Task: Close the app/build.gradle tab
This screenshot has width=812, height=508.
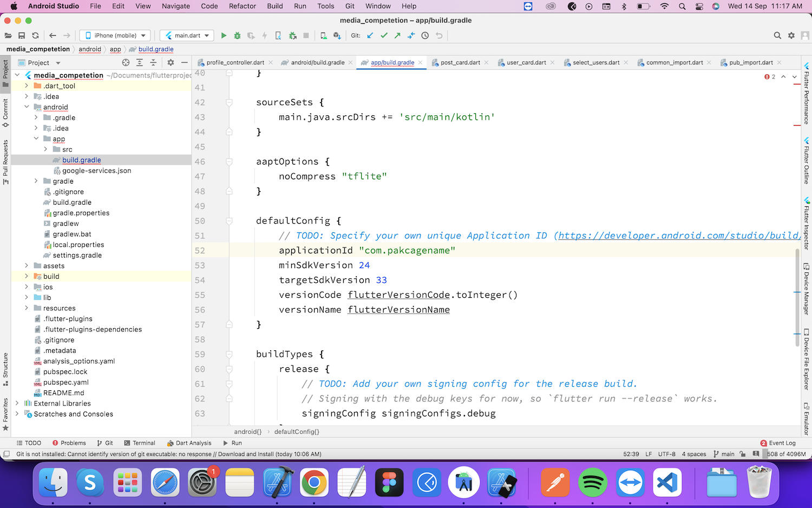Action: [x=420, y=63]
